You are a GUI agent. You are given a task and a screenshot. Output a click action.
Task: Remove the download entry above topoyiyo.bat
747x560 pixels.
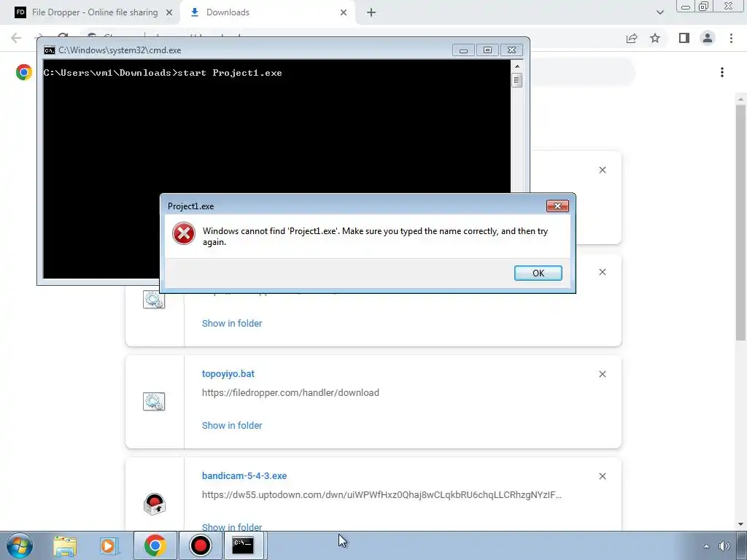point(602,273)
